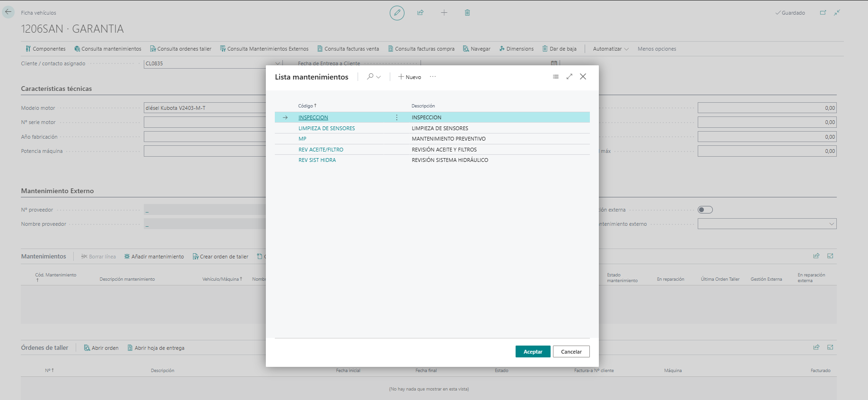Click the Cancelar button
Viewport: 868px width, 400px height.
click(x=571, y=352)
